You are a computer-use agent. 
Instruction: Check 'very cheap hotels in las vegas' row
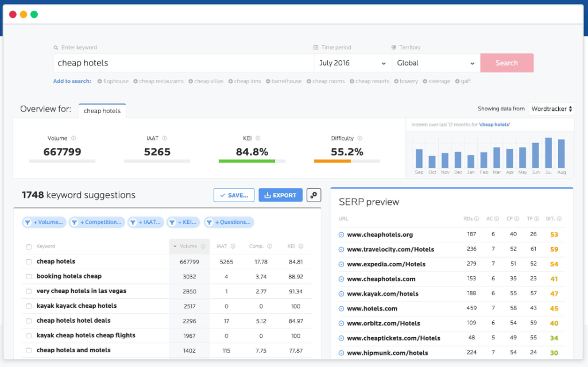click(x=29, y=291)
